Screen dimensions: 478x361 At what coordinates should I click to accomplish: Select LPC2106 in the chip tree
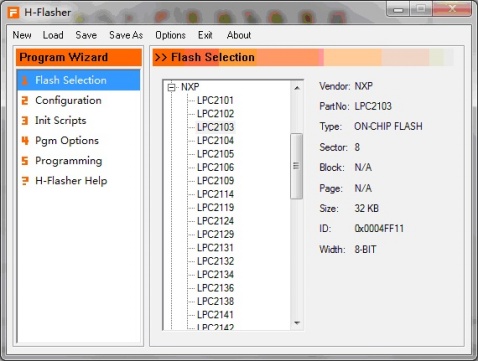coord(215,167)
